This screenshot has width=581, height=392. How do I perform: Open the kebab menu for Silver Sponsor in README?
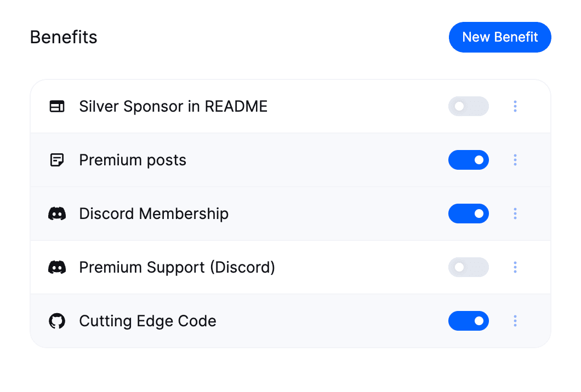pos(515,106)
